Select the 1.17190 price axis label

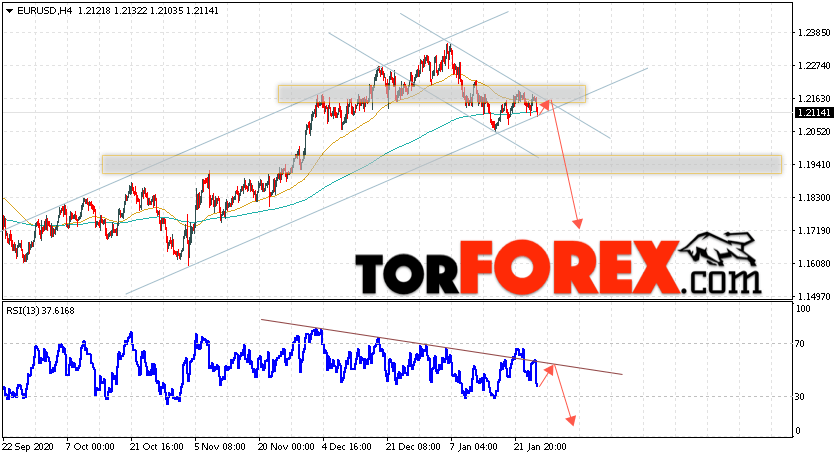(x=814, y=231)
